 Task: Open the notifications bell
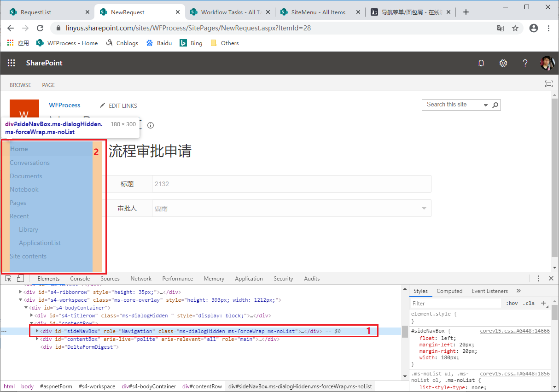point(481,63)
